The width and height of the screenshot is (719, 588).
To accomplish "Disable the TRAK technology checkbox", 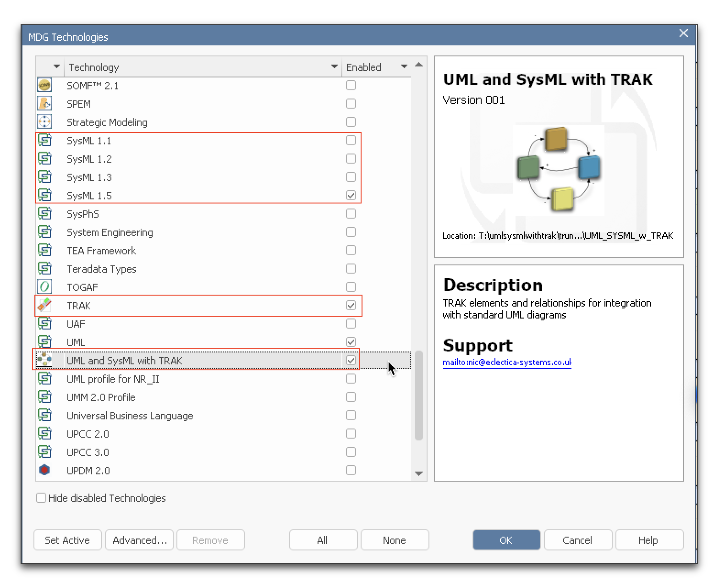I will (x=351, y=305).
